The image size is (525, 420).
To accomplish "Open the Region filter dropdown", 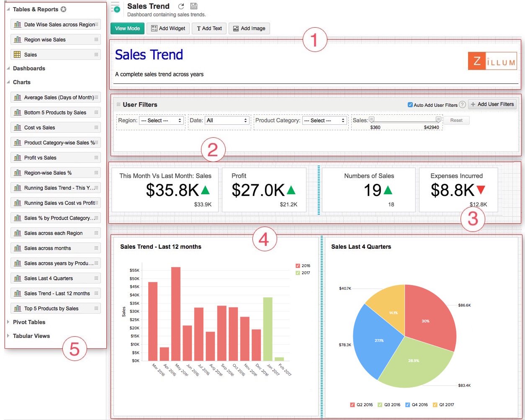I will point(161,121).
